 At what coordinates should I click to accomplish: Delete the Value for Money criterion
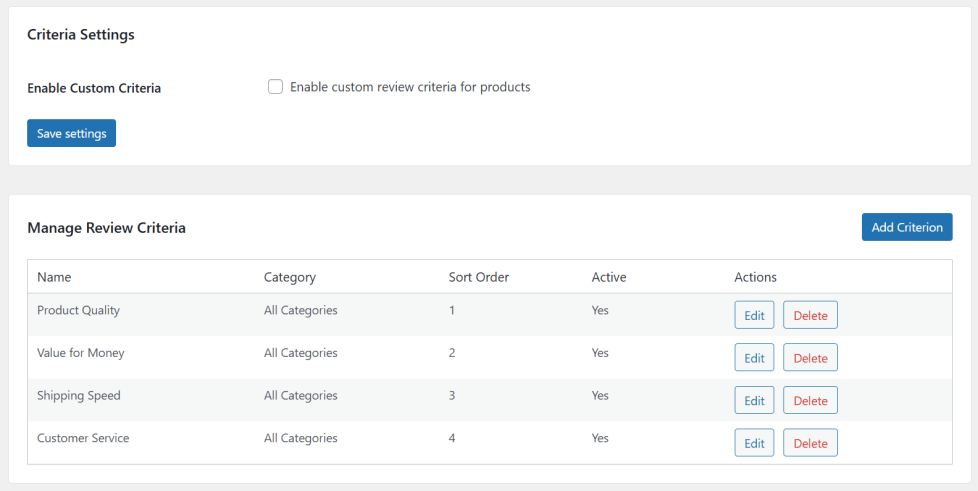click(810, 358)
